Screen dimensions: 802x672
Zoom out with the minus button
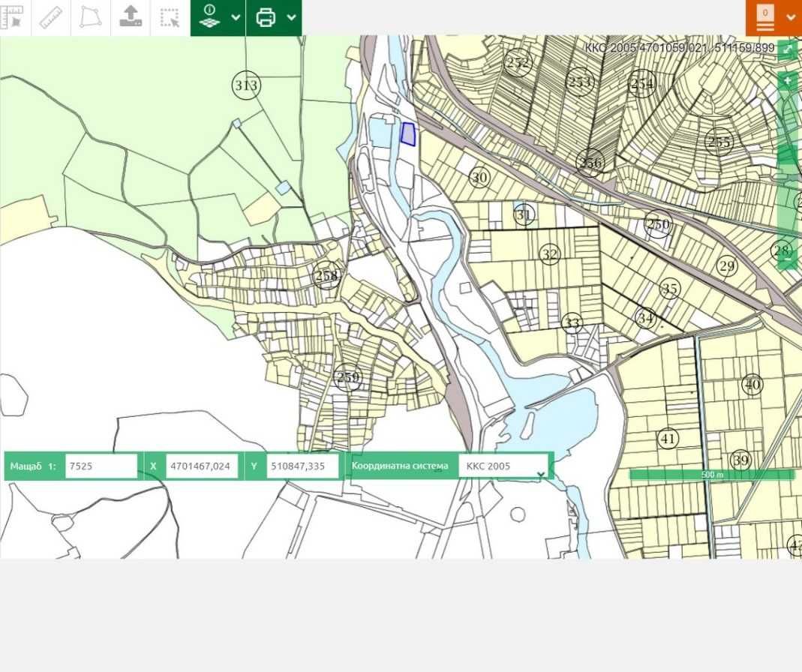(788, 260)
